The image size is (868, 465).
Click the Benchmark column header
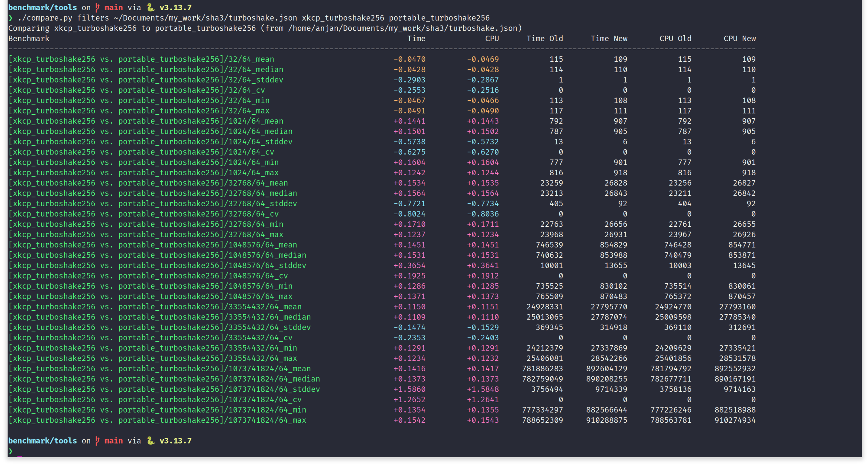(x=29, y=38)
